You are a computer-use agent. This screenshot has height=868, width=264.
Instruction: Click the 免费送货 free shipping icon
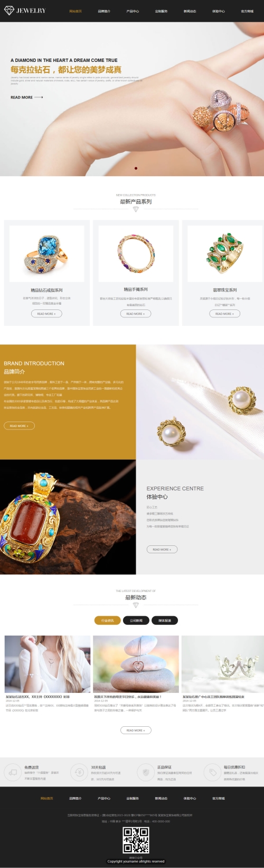[x=12, y=772]
